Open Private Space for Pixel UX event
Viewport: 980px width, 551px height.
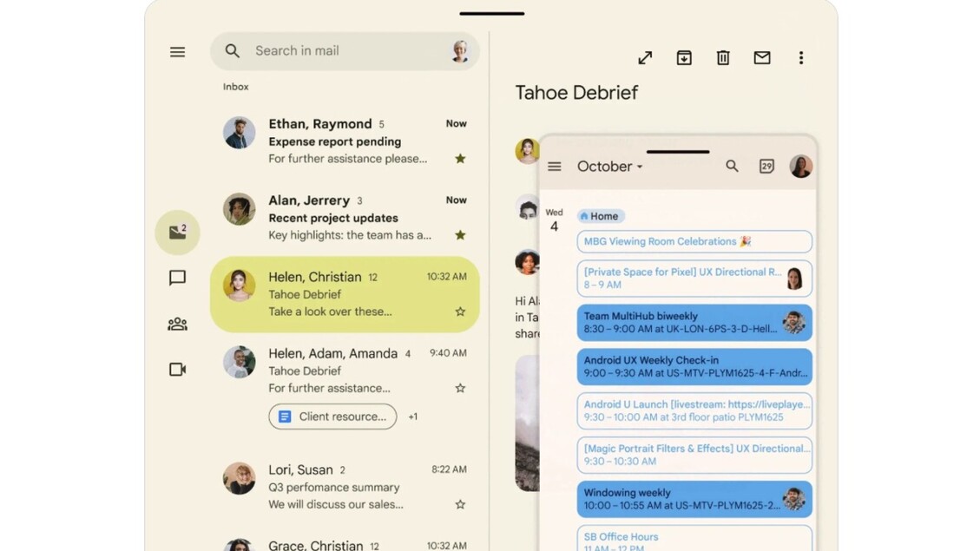click(694, 279)
